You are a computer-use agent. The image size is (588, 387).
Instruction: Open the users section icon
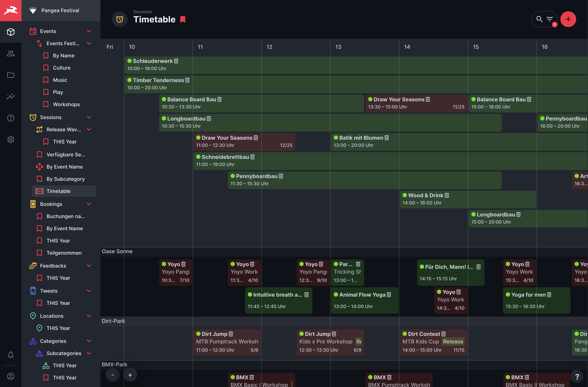[11, 53]
